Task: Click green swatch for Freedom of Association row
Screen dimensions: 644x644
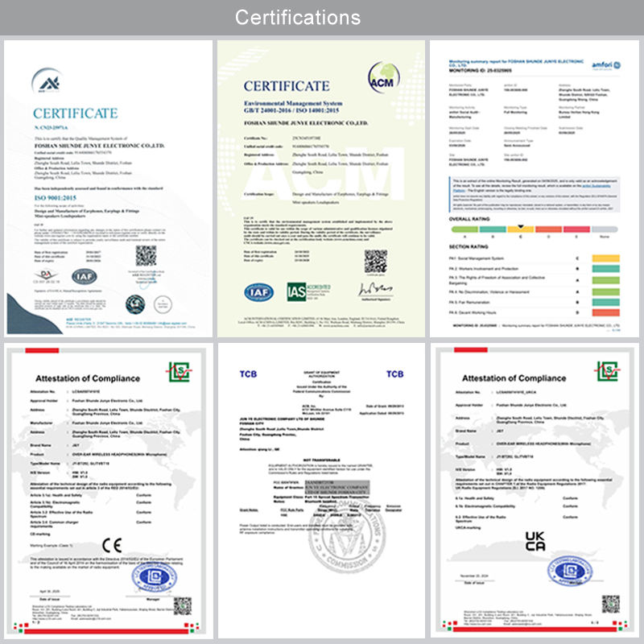Action: 606,280
